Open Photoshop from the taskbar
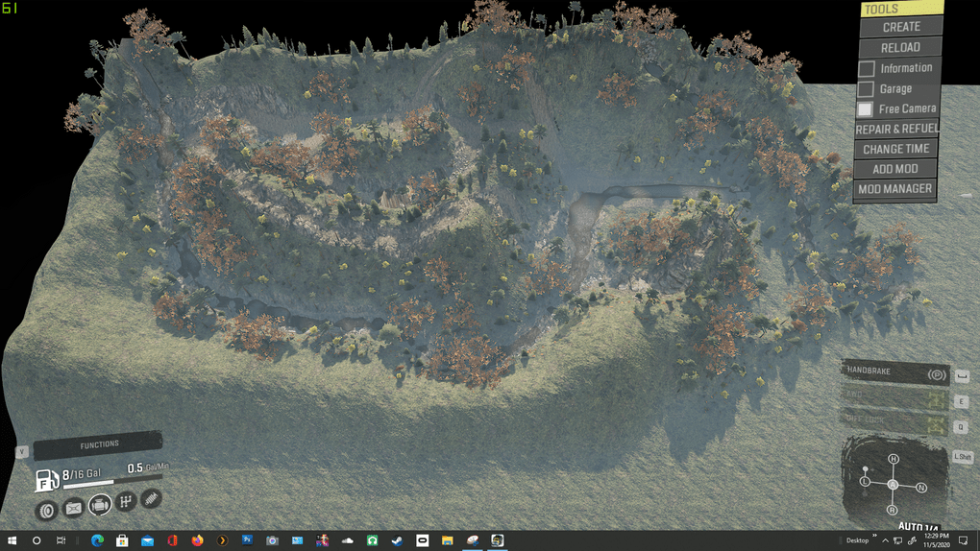This screenshot has height=551, width=980. 247,540
